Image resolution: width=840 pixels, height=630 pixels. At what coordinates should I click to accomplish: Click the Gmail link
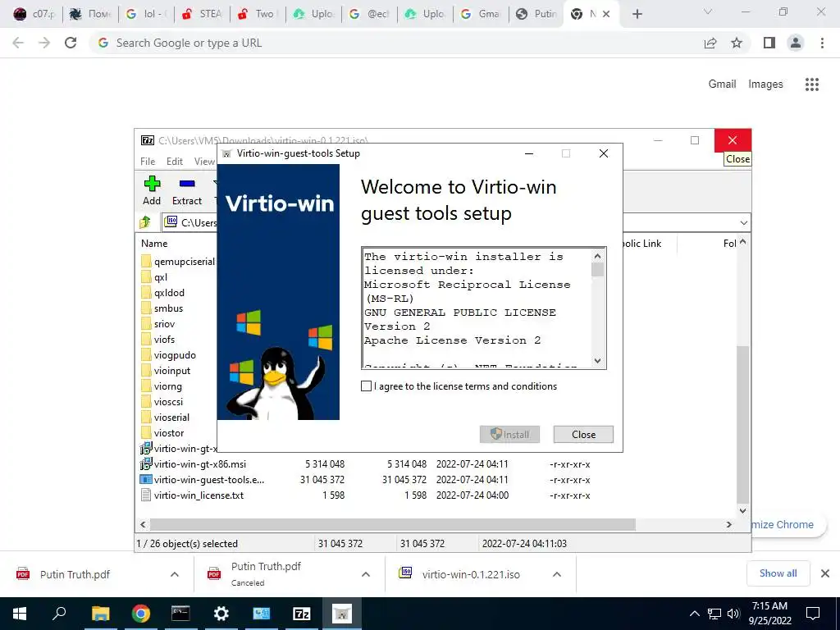722,84
